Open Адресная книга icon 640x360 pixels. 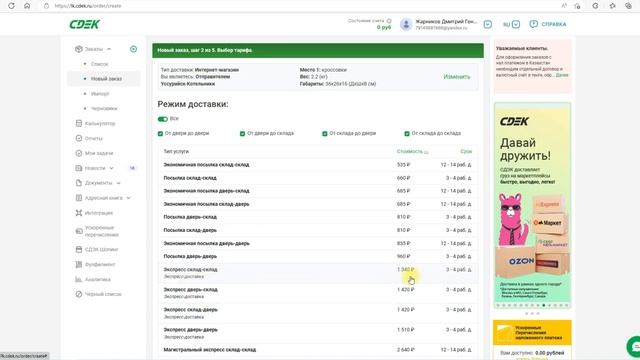[x=79, y=198]
